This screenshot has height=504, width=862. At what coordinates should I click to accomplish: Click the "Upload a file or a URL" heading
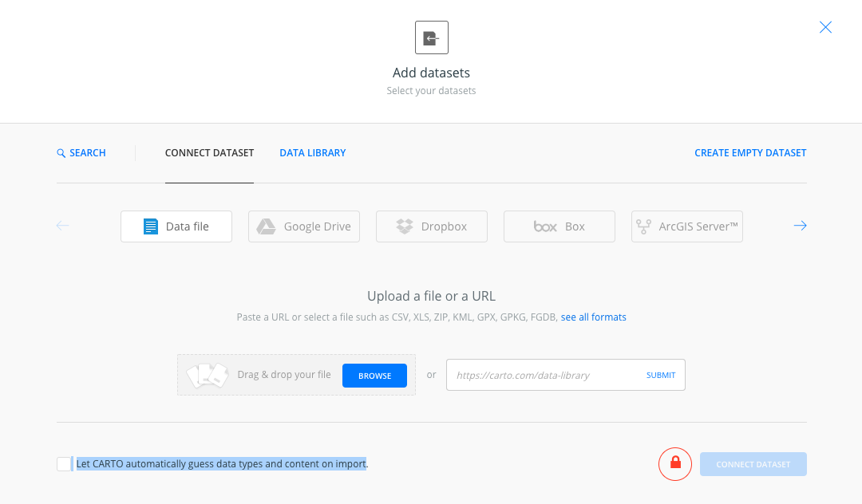(x=432, y=296)
